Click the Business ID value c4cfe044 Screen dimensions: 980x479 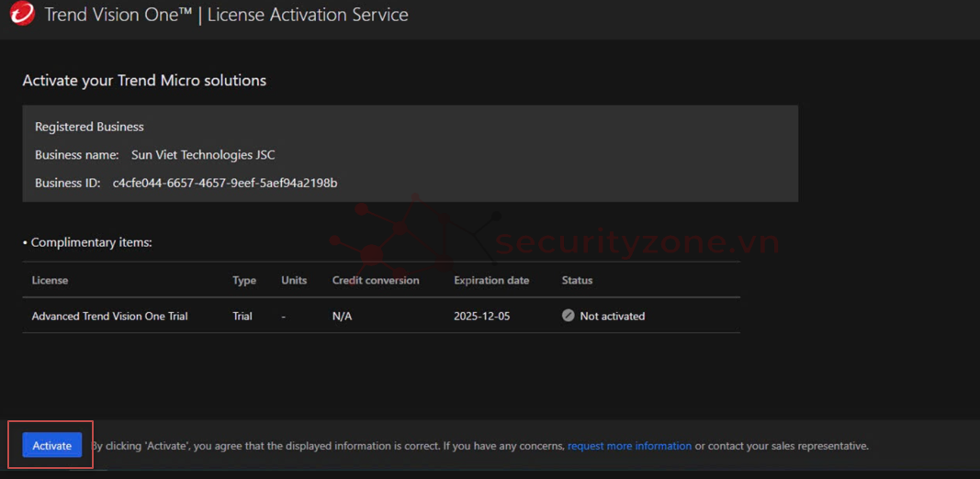(x=224, y=183)
